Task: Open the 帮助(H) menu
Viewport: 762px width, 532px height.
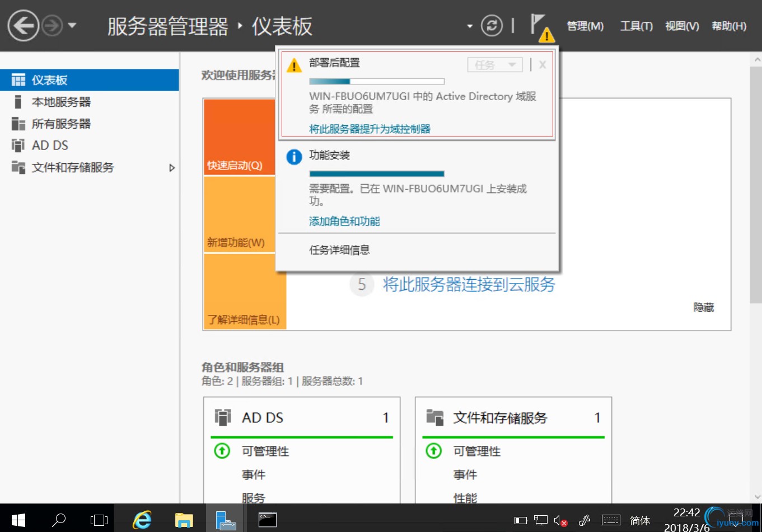Action: pos(729,26)
